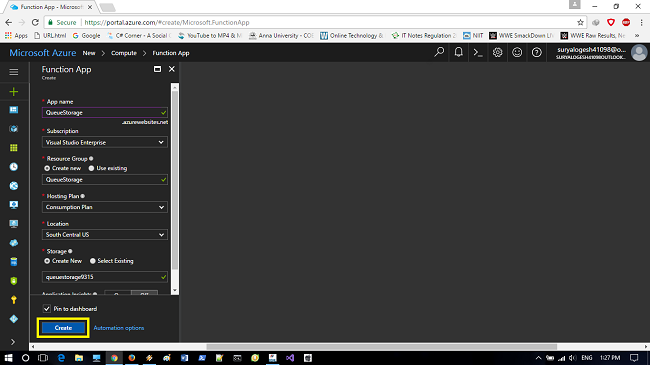Open the Subscription dropdown
Viewport: 650px width, 365px height.
[105, 142]
